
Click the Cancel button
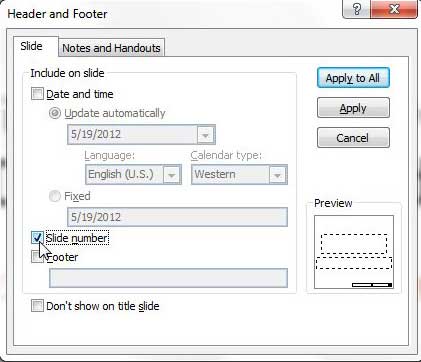coord(353,137)
